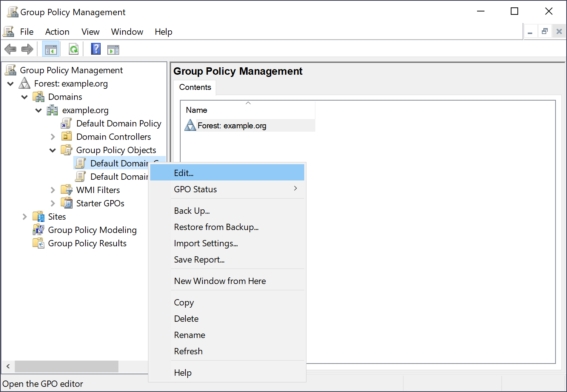Viewport: 567px width, 392px height.
Task: Click the Back navigation arrow icon
Action: [x=11, y=49]
